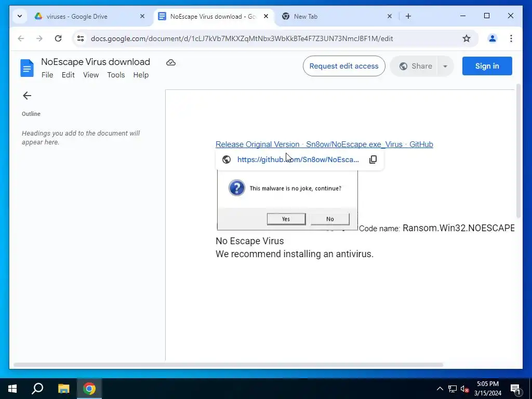Open the Google Docs home icon
The image size is (532, 399).
(x=27, y=68)
